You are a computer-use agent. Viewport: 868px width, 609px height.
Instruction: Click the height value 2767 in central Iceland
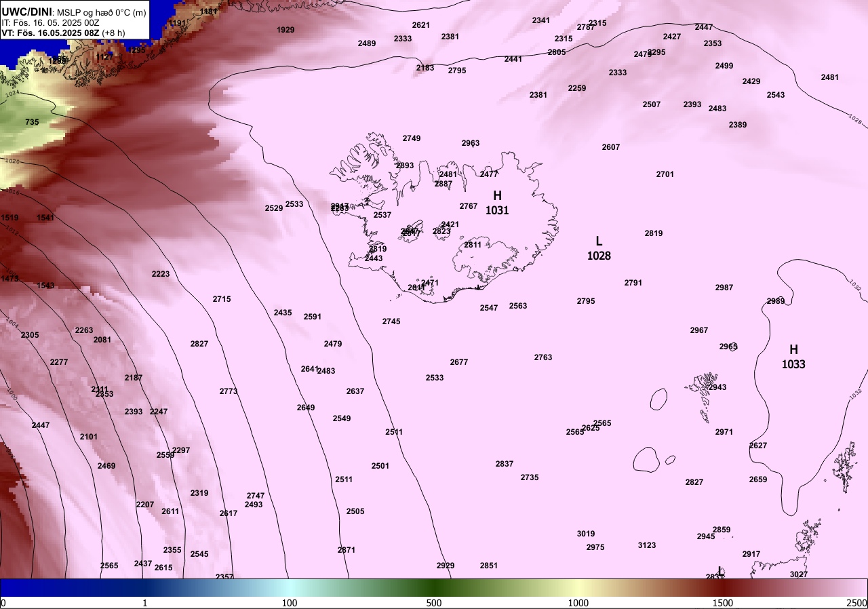tap(469, 206)
